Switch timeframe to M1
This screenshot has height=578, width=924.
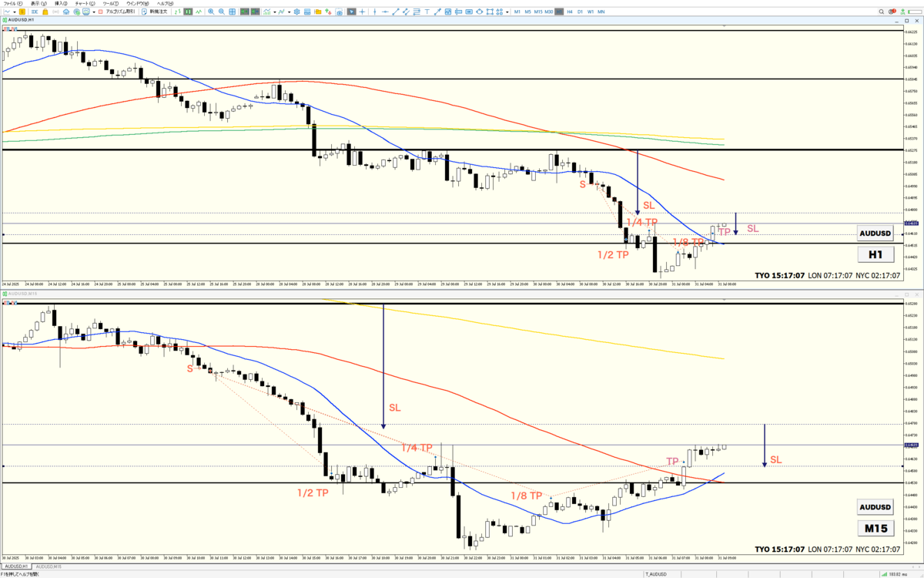[x=517, y=12]
